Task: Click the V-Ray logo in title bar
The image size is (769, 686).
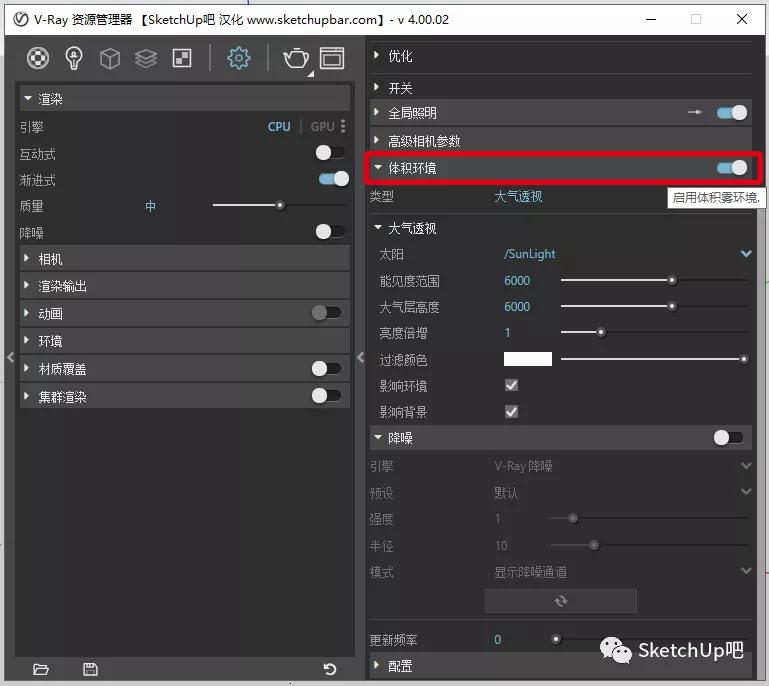Action: (21, 20)
